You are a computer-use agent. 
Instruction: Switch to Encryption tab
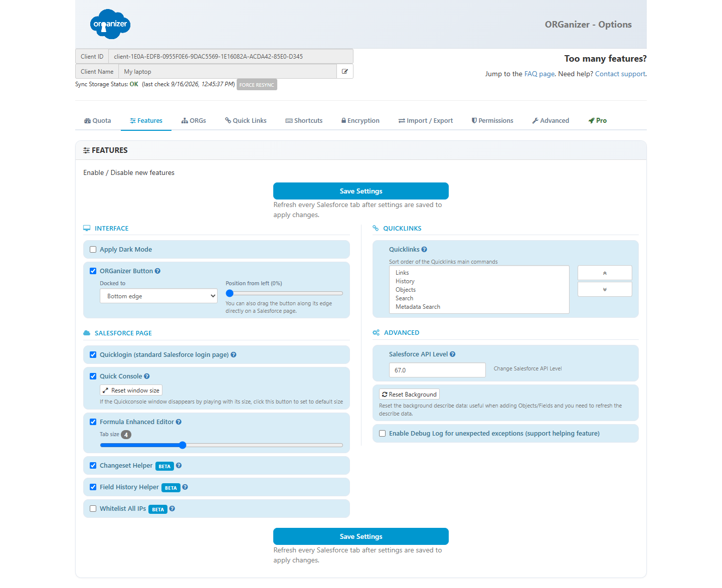(x=360, y=121)
